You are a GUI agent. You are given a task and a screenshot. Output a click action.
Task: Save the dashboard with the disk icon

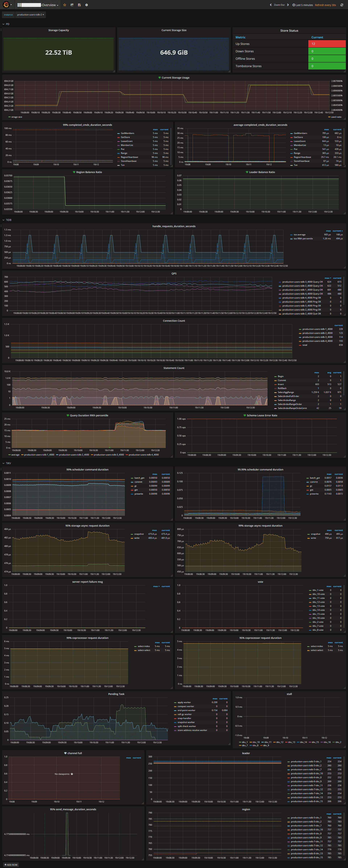pyautogui.click(x=79, y=5)
